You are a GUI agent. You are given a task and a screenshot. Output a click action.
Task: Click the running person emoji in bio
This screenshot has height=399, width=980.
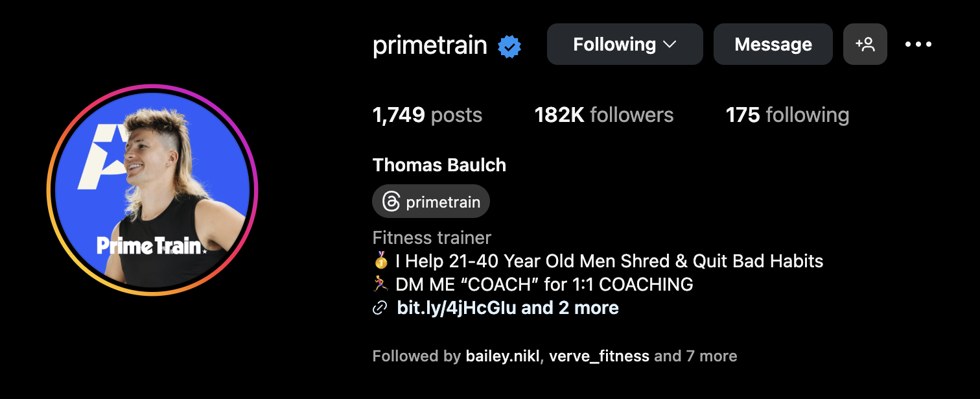[381, 284]
